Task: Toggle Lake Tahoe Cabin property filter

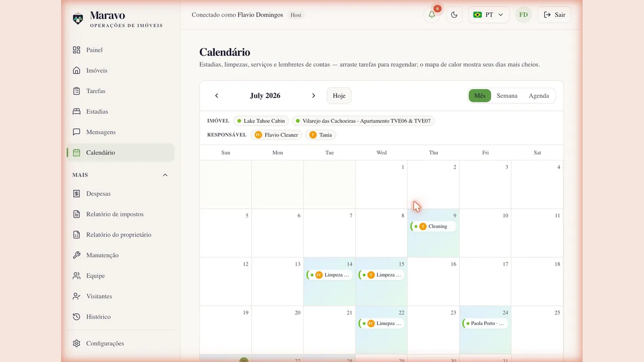Action: pyautogui.click(x=261, y=121)
